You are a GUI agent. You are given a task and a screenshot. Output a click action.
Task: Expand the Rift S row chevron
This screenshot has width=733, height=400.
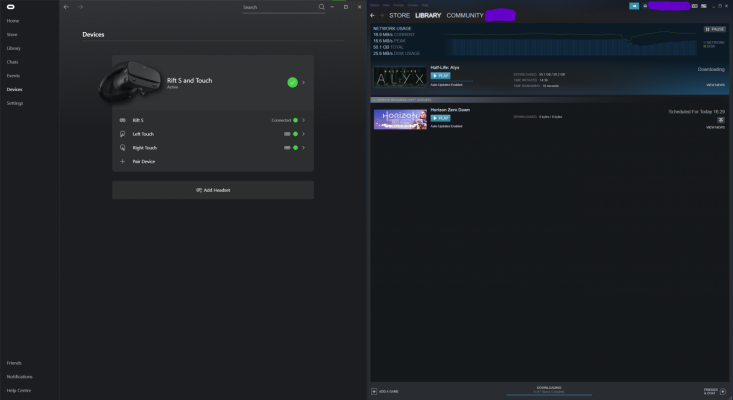click(x=303, y=120)
